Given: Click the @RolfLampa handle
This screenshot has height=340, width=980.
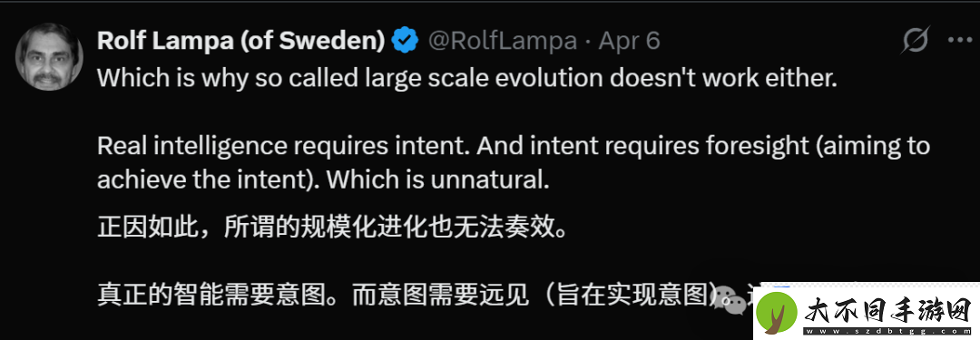Looking at the screenshot, I should point(503,41).
